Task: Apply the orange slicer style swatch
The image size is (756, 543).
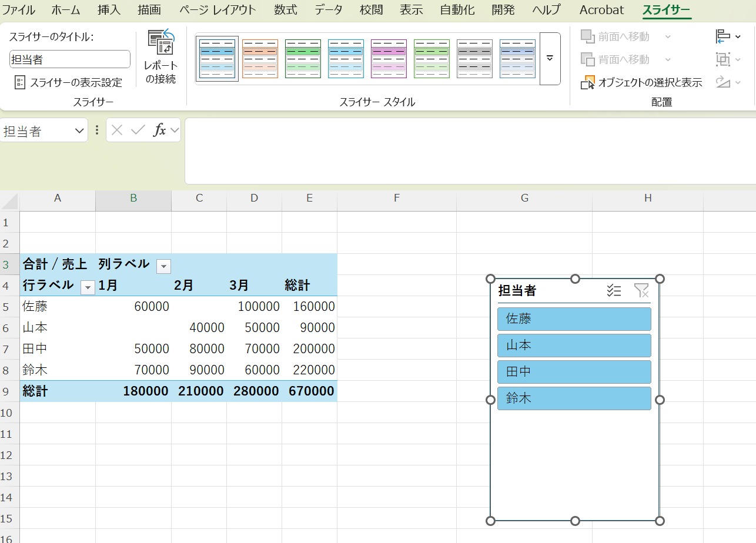Action: point(260,59)
